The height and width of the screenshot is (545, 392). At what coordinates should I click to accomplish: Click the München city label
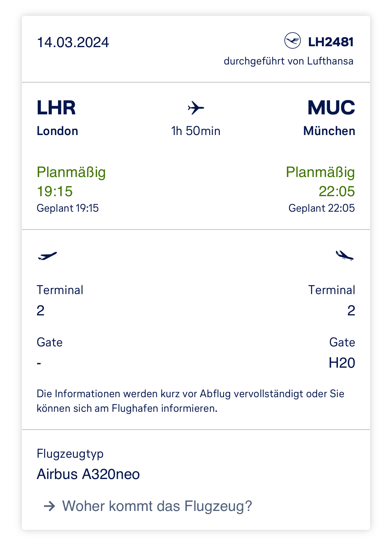click(x=329, y=131)
